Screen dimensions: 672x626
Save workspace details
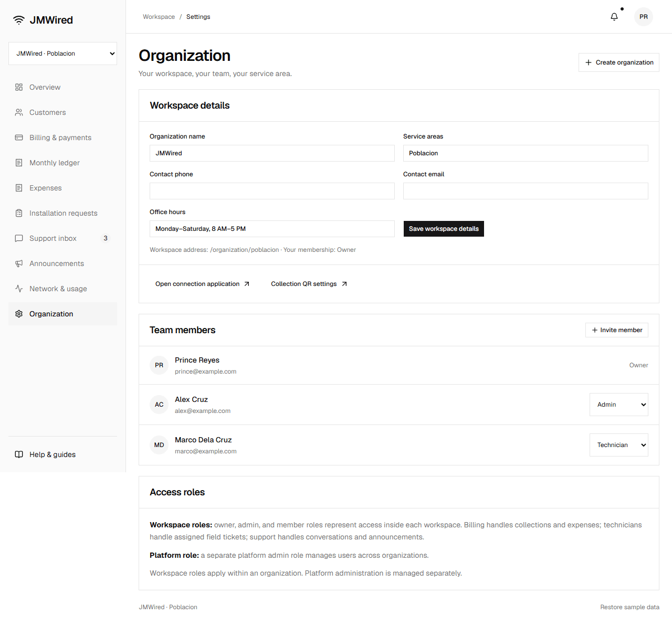(444, 229)
